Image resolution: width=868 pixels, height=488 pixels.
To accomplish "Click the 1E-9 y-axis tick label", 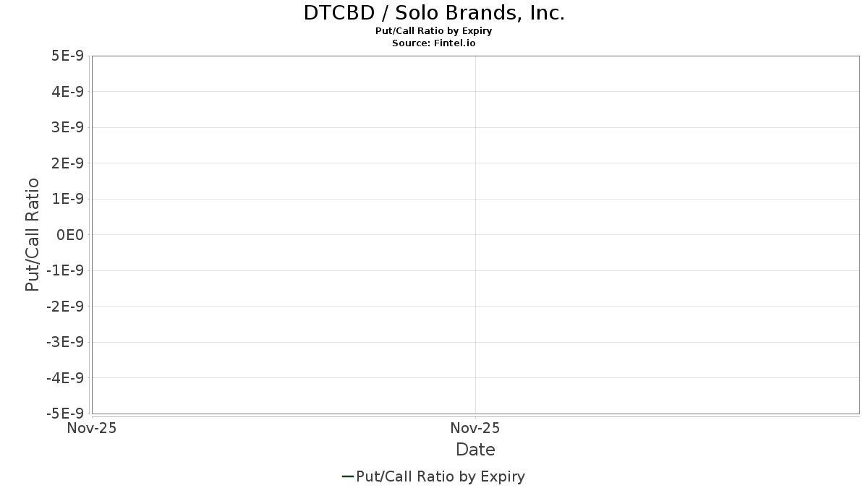I will 67,200.
